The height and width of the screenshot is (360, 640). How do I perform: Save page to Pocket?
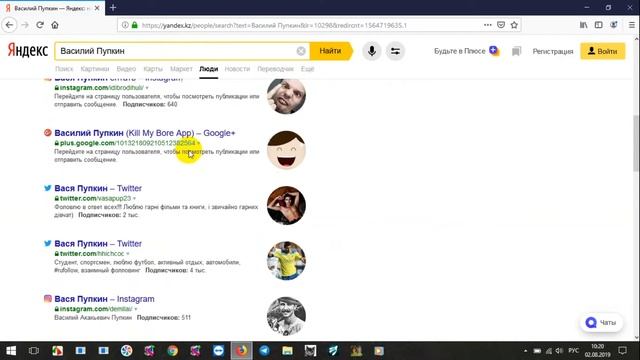501,25
